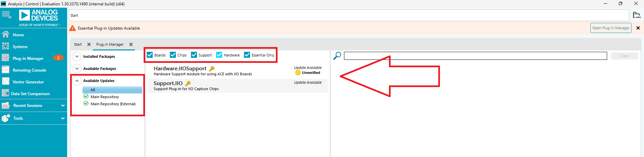
Task: Click green check icon for Main Repository (External)
Action: point(86,104)
